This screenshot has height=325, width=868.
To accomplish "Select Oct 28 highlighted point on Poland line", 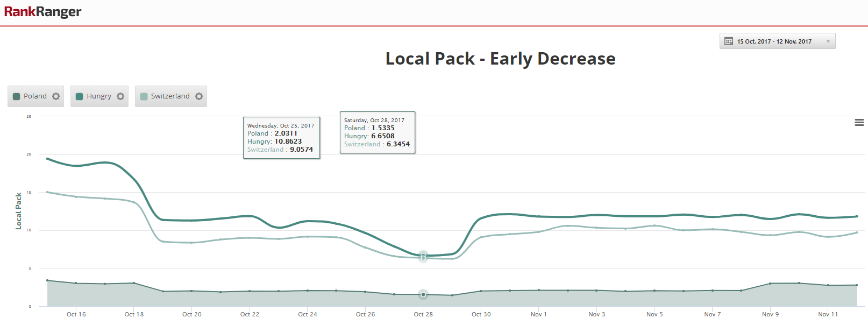I will click(x=423, y=294).
